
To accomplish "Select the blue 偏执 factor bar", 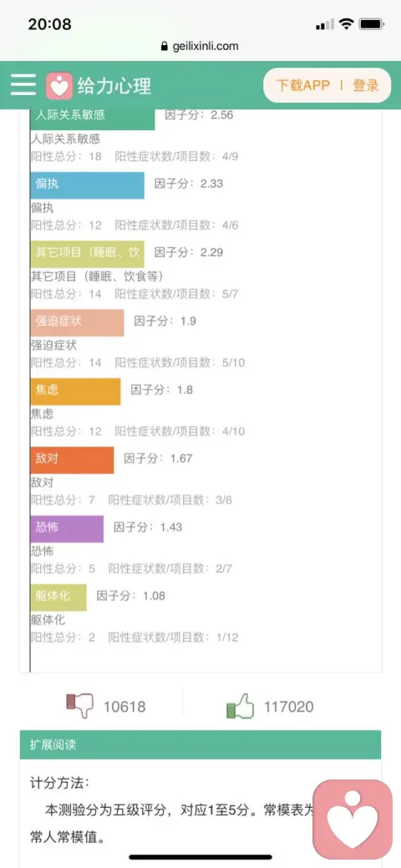I will click(x=88, y=185).
